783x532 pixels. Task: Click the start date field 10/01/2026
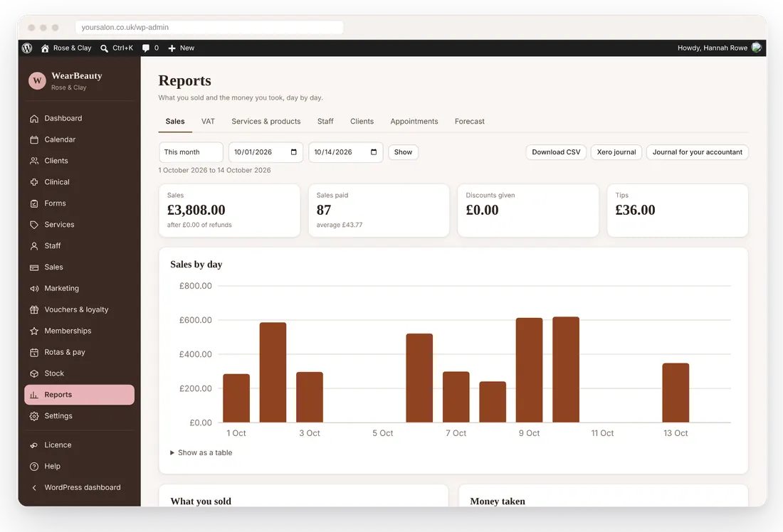pos(266,152)
